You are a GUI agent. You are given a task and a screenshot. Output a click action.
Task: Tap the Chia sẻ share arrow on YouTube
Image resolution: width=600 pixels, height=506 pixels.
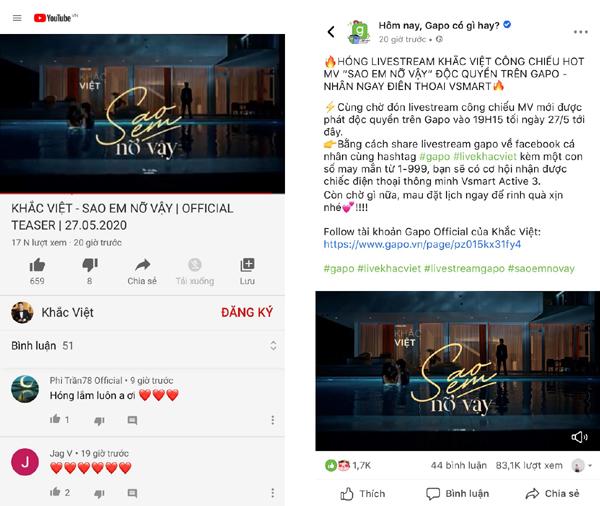pos(142,265)
